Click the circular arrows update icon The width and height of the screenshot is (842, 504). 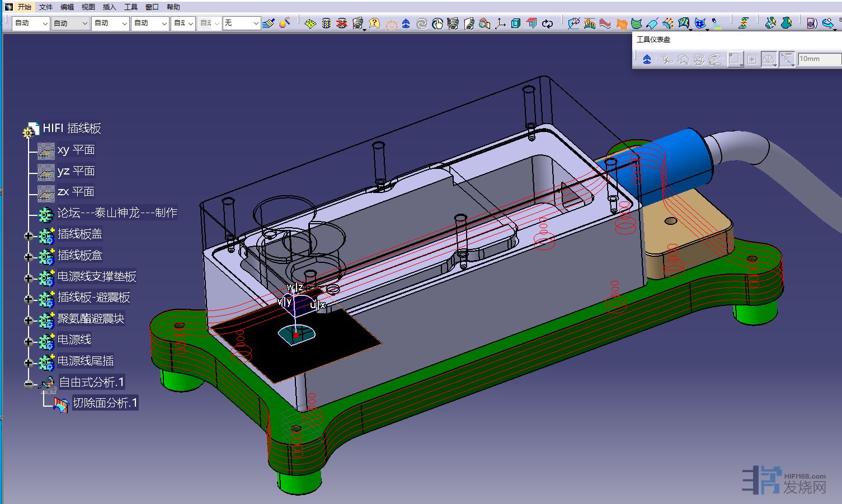(x=547, y=23)
